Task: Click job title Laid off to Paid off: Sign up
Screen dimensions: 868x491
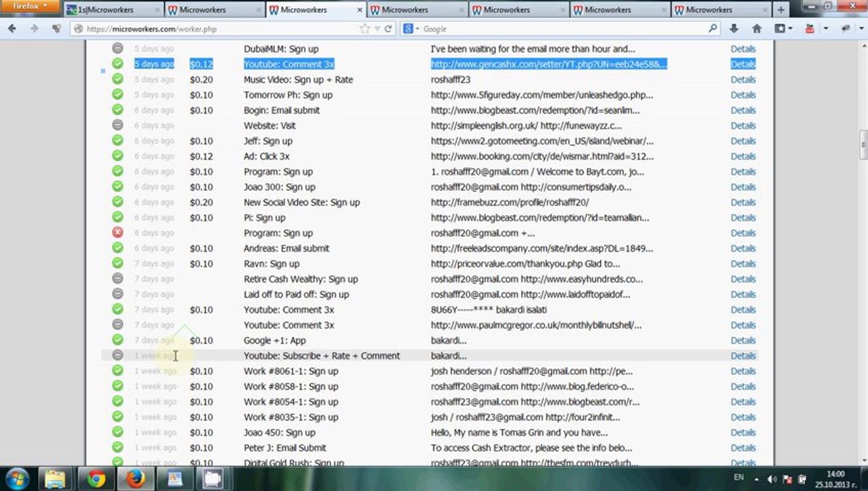Action: coord(296,294)
